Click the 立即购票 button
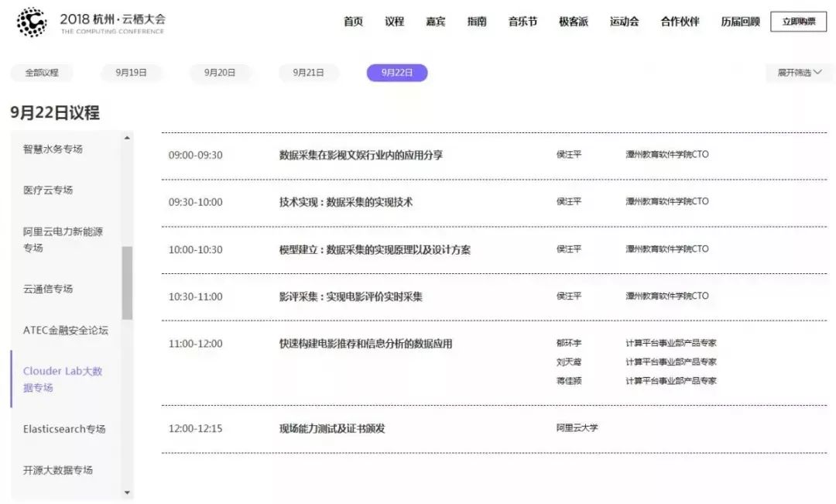The height and width of the screenshot is (504, 836). pyautogui.click(x=798, y=22)
